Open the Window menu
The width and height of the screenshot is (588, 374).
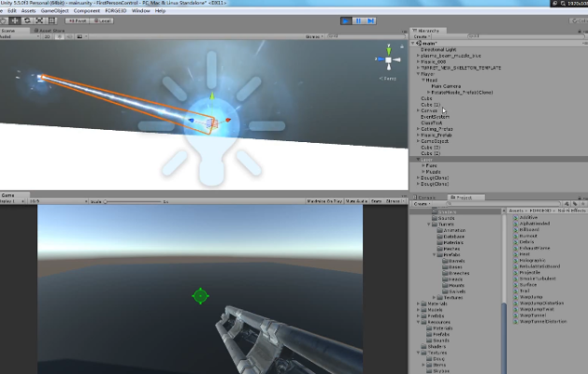point(140,11)
